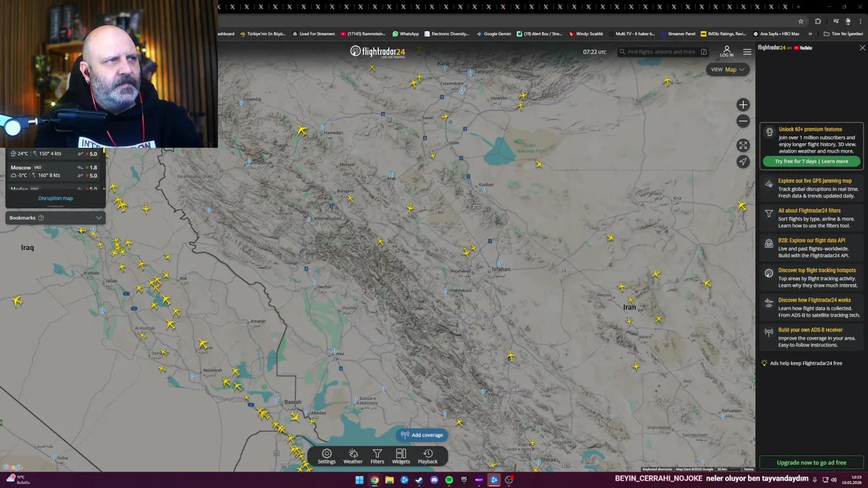This screenshot has width=868, height=488.
Task: Click the Add coverage button
Action: pyautogui.click(x=422, y=435)
